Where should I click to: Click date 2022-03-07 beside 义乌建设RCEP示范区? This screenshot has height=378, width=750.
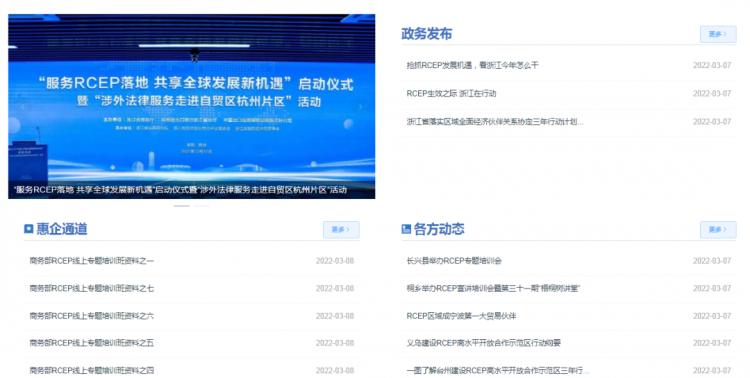(712, 343)
